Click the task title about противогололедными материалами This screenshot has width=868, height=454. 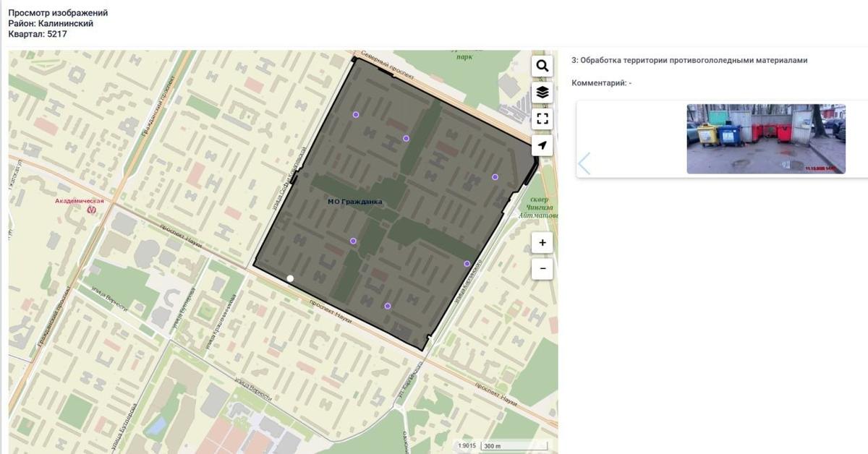(x=689, y=61)
